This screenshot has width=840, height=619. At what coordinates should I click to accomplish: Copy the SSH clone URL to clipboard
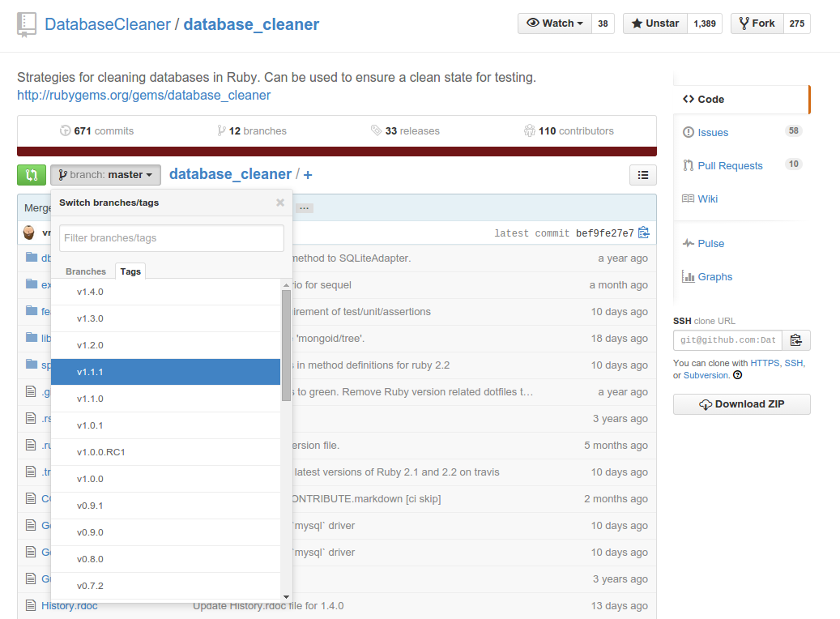(795, 340)
